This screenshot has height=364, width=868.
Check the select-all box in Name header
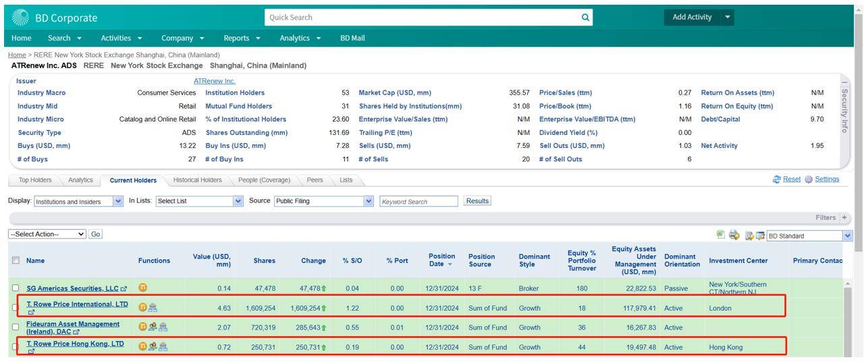pos(16,261)
